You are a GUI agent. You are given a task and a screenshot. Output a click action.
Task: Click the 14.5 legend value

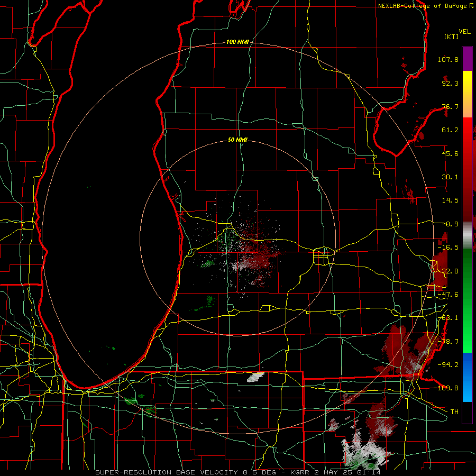click(450, 200)
